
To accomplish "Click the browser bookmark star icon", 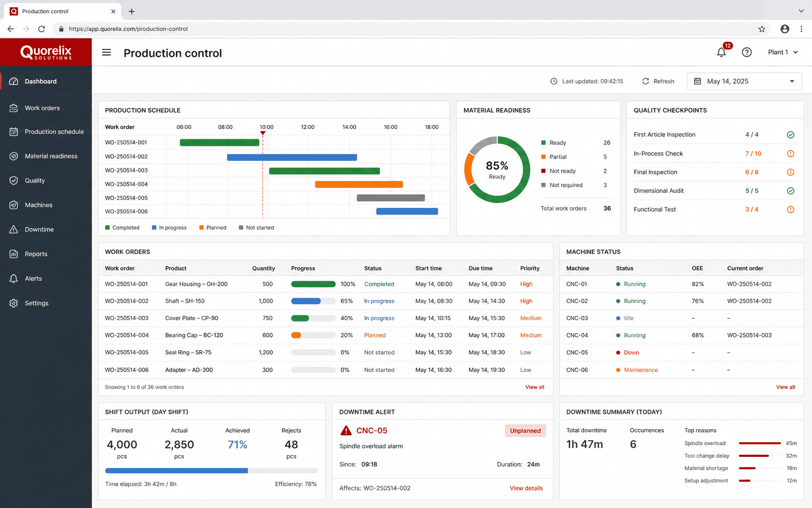I will click(x=762, y=29).
